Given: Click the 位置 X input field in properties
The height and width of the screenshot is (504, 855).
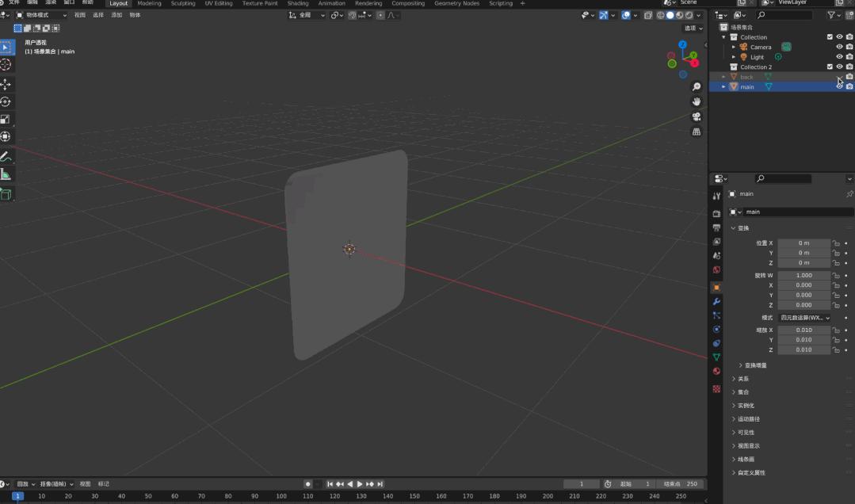Looking at the screenshot, I should (x=803, y=243).
